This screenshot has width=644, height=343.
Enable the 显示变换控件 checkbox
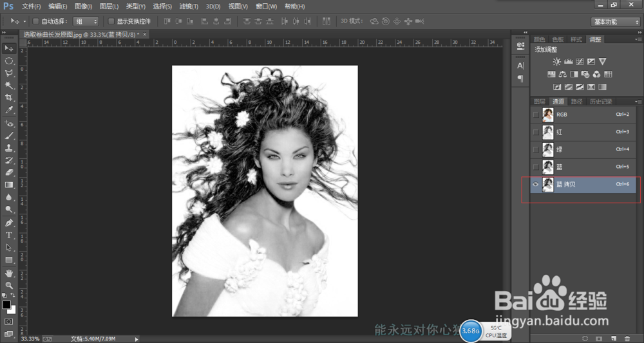click(x=111, y=21)
